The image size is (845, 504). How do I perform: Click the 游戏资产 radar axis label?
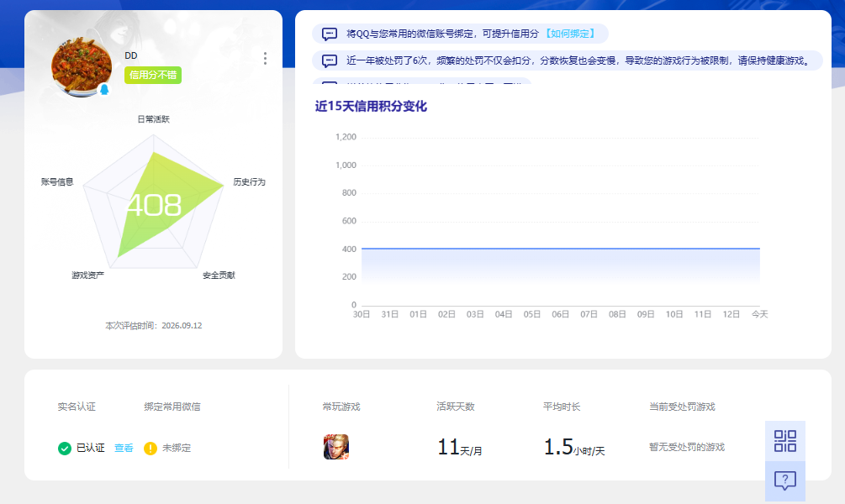(x=87, y=276)
